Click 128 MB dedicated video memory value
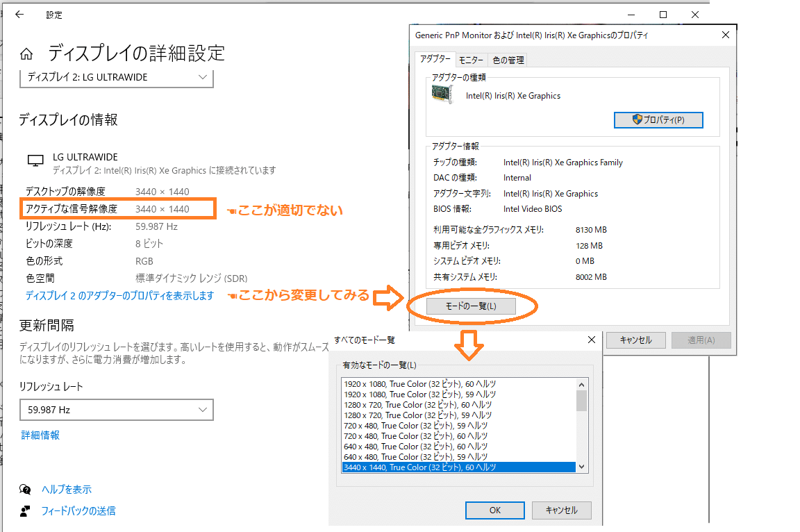The height and width of the screenshot is (532, 800). click(x=589, y=246)
